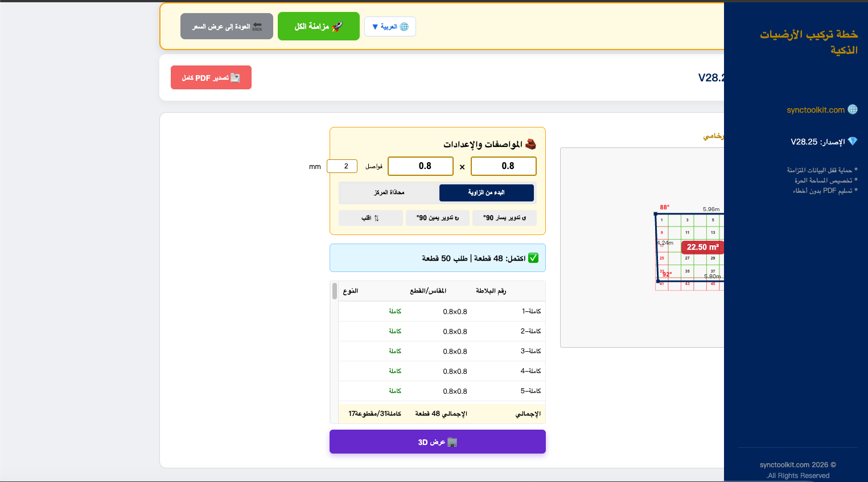Screen dimensions: 868x482
Task: Click the green مزامنة الكل sync button
Action: pyautogui.click(x=319, y=26)
